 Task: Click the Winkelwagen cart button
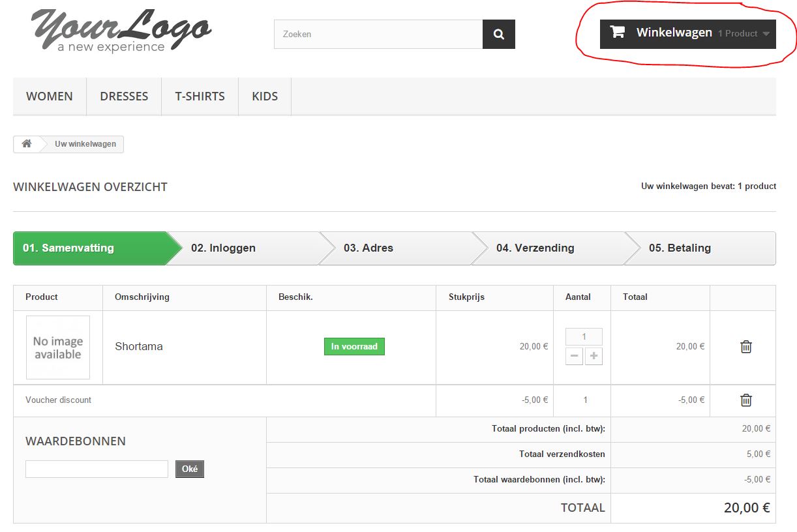click(x=688, y=34)
